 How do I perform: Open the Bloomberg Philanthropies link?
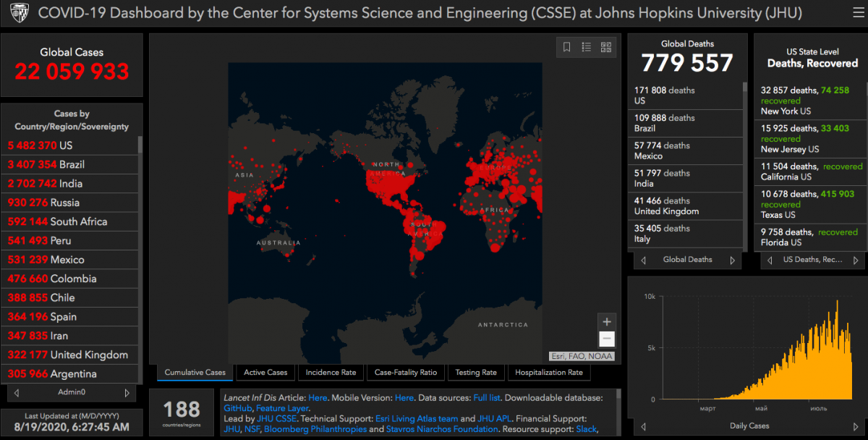(x=315, y=429)
